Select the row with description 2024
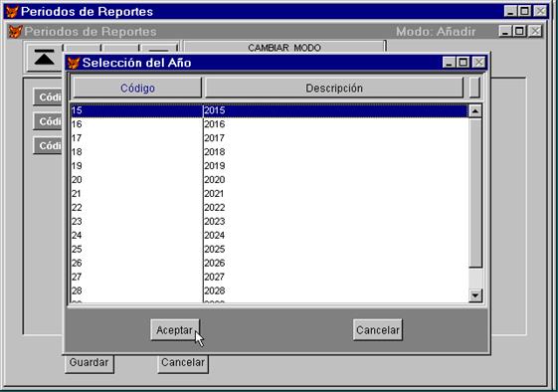This screenshot has width=558, height=392. (x=270, y=236)
